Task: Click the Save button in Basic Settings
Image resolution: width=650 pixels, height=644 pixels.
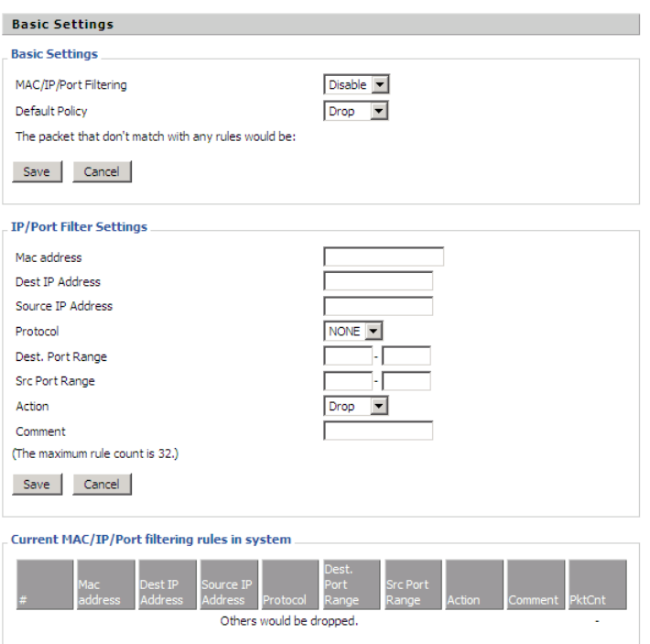Action: 37,171
